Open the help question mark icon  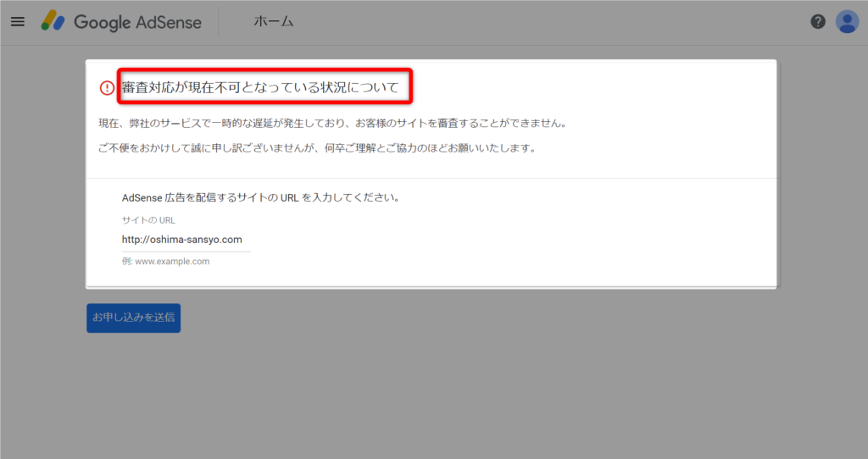point(818,22)
